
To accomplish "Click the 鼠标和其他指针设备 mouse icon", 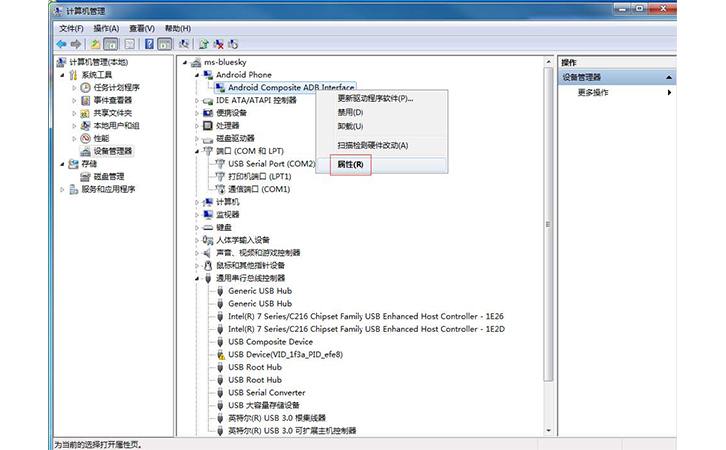I will point(208,265).
